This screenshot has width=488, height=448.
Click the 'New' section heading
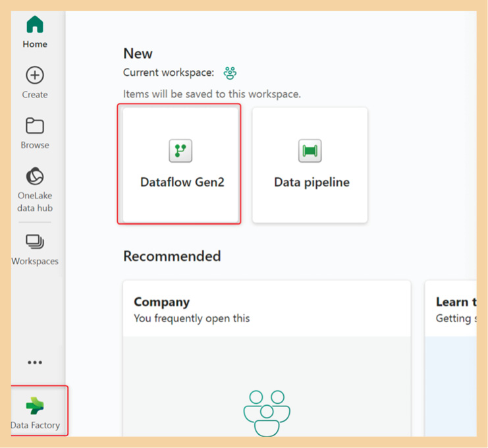pos(138,53)
